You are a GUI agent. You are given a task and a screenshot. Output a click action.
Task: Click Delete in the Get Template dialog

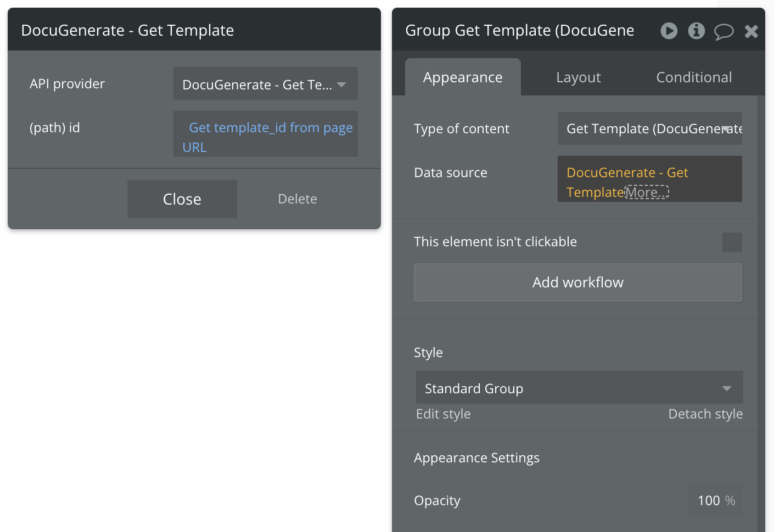(x=298, y=199)
